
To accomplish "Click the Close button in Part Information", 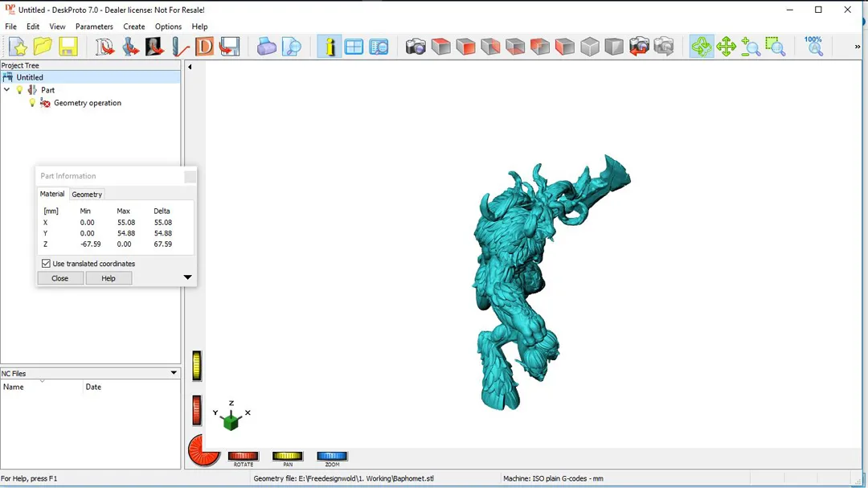I will point(59,278).
